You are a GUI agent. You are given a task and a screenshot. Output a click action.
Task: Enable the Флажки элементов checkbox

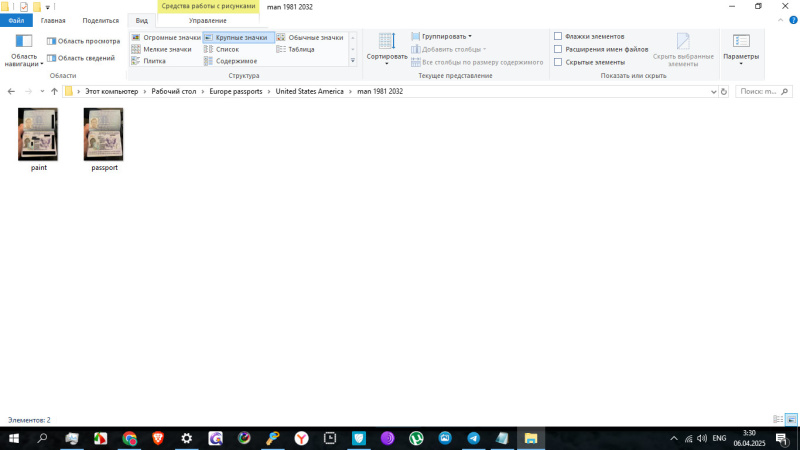coord(558,36)
